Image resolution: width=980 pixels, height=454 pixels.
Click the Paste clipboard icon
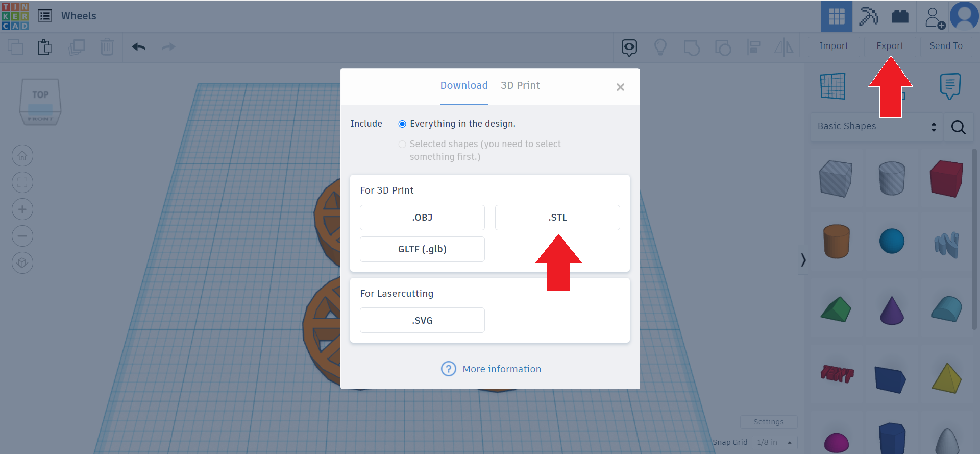(x=45, y=47)
